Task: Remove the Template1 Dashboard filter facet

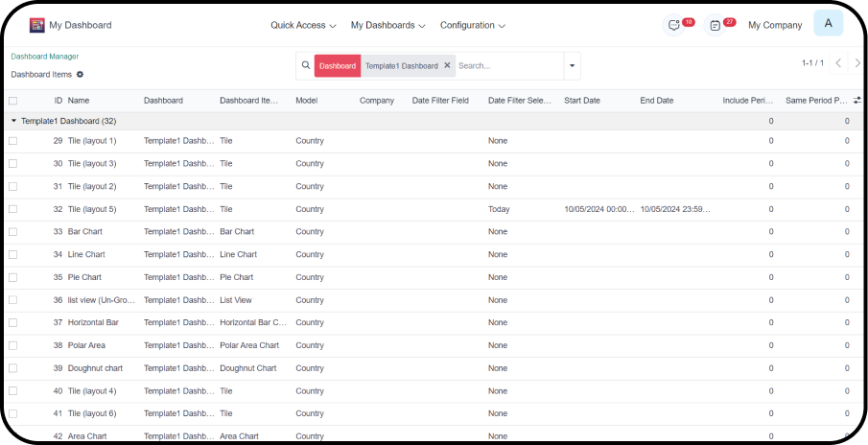Action: (447, 65)
